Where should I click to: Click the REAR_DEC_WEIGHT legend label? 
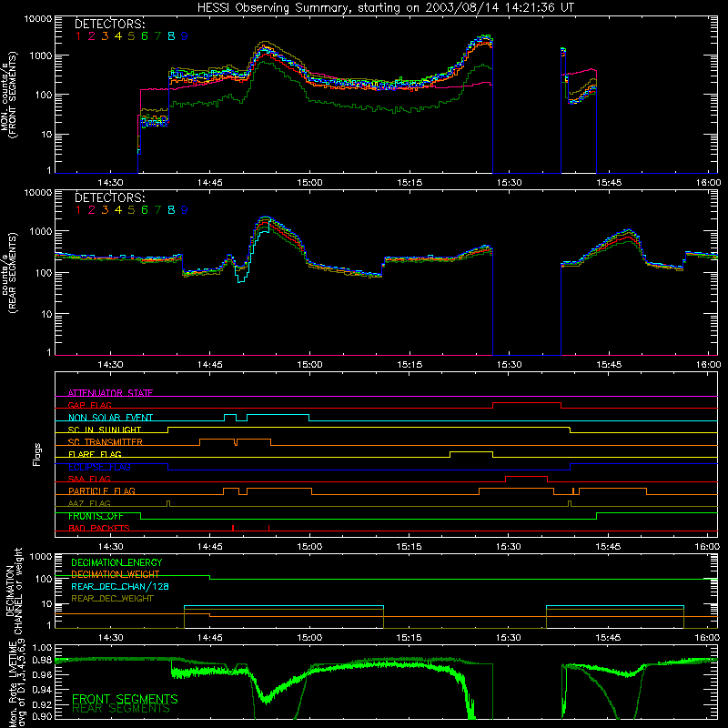[x=112, y=599]
